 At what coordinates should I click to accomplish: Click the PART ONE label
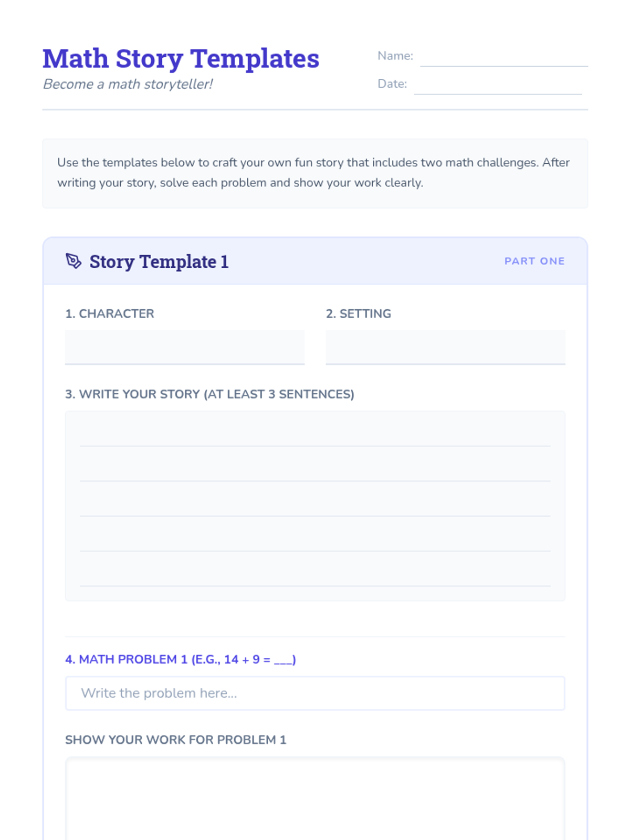point(534,261)
